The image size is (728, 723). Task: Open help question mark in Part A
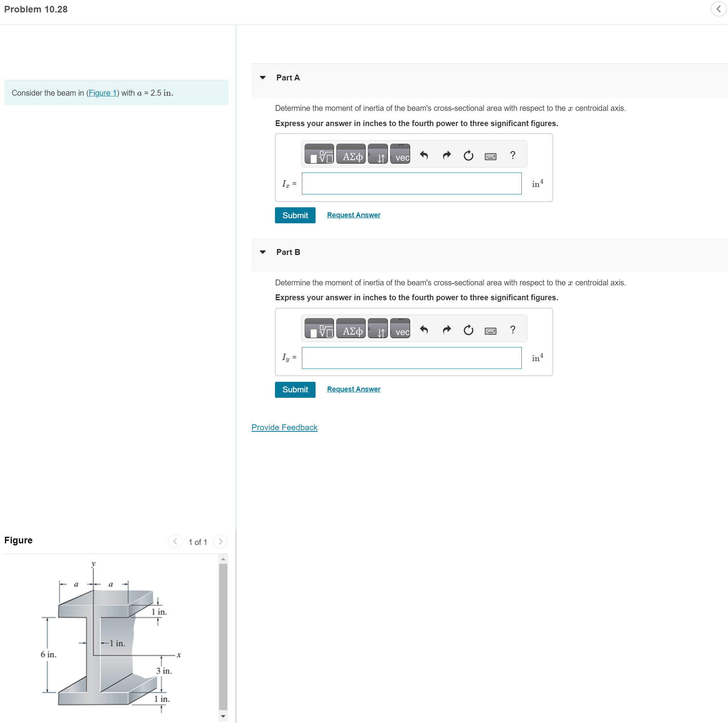pos(513,155)
